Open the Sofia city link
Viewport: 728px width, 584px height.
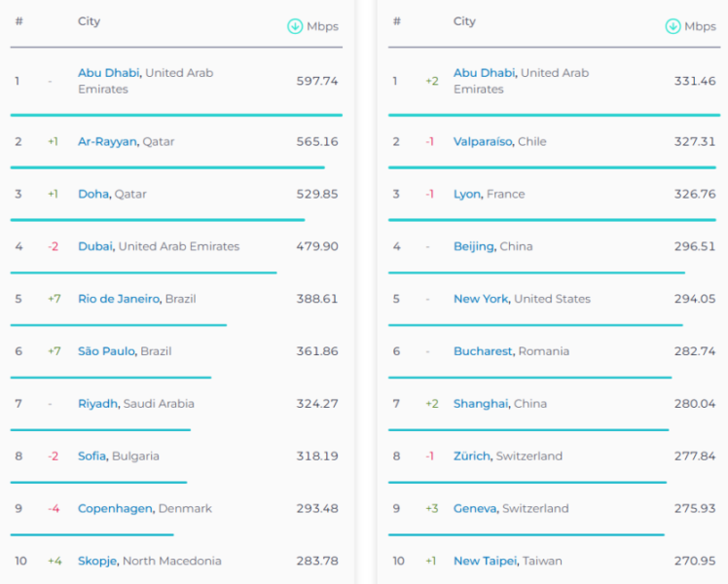[92, 456]
